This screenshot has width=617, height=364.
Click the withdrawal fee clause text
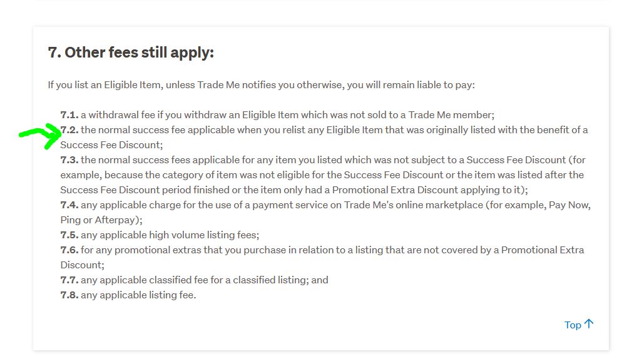click(287, 115)
